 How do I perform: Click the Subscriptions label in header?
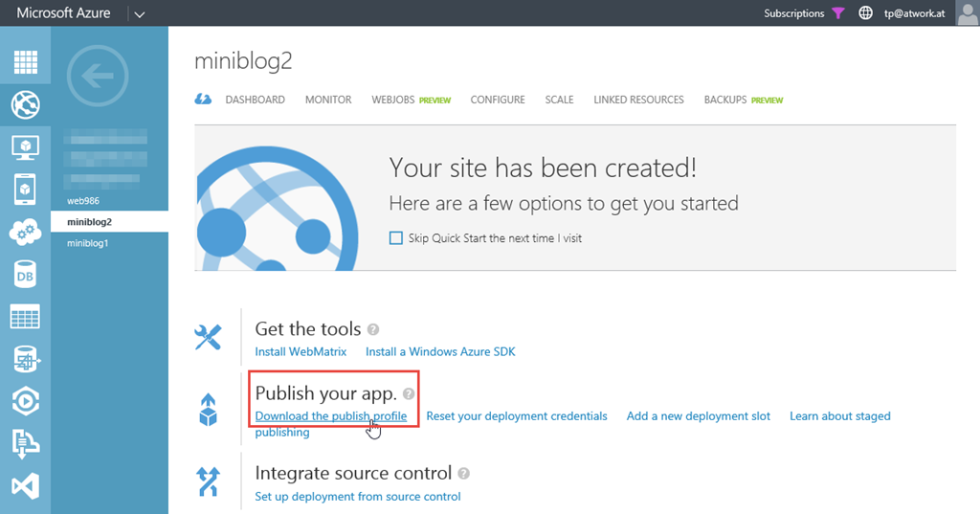(x=793, y=13)
